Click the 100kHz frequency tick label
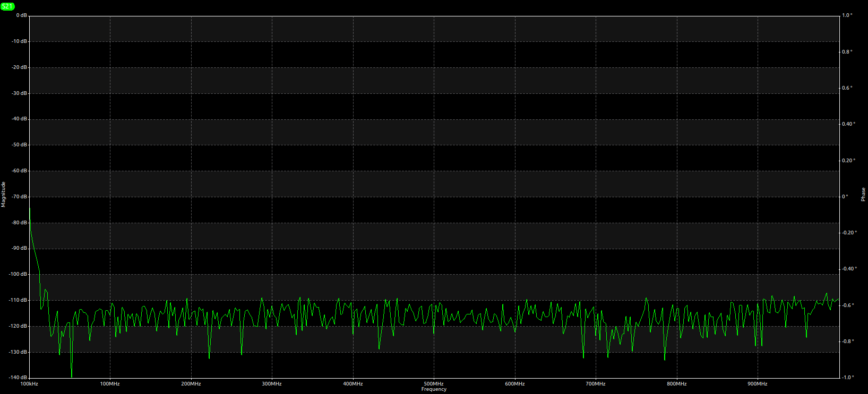The height and width of the screenshot is (394, 868). point(29,383)
